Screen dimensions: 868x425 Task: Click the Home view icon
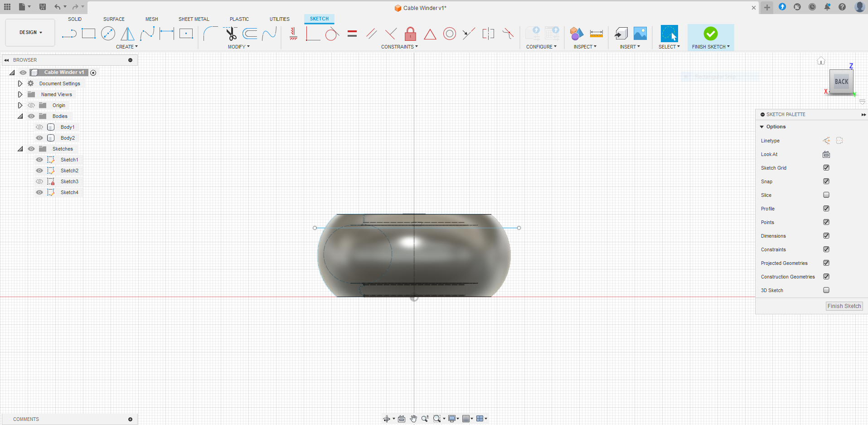(x=821, y=61)
